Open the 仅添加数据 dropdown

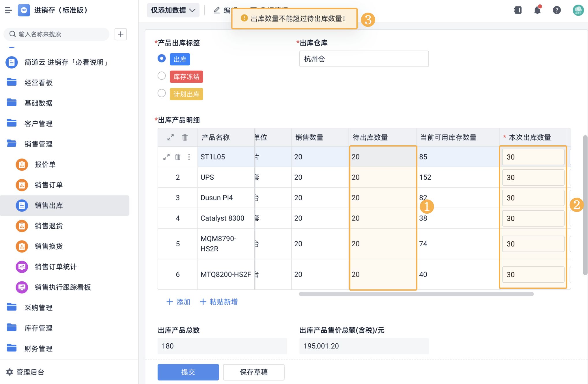pyautogui.click(x=173, y=10)
